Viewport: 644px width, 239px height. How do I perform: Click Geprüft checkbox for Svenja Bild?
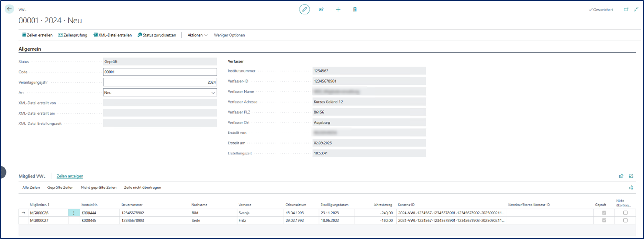click(604, 213)
